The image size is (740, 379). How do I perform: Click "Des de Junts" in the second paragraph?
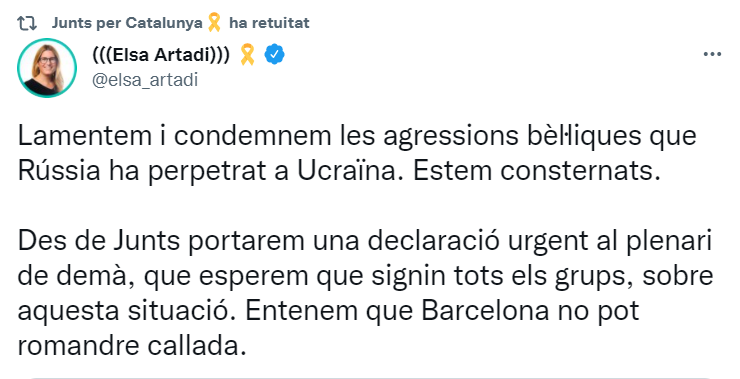coord(99,241)
